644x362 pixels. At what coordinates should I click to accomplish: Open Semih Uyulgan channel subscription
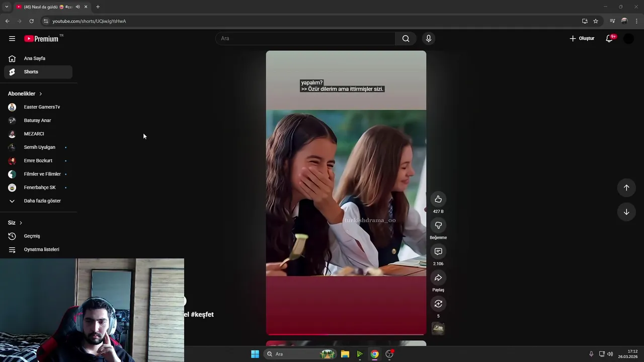point(38,147)
